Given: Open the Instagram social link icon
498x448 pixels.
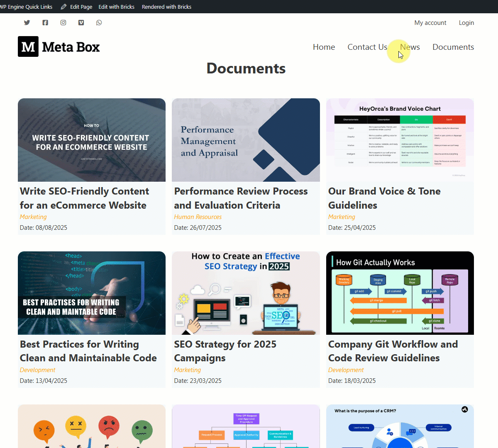Looking at the screenshot, I should pos(63,23).
